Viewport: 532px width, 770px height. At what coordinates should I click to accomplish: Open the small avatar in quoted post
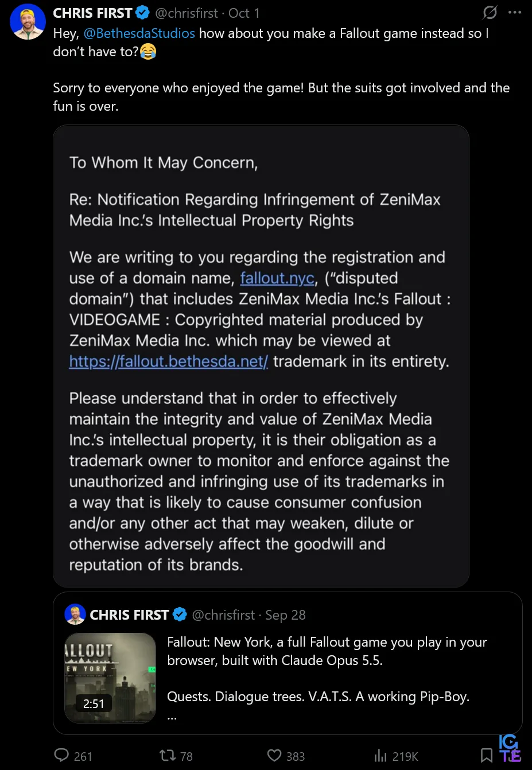75,615
